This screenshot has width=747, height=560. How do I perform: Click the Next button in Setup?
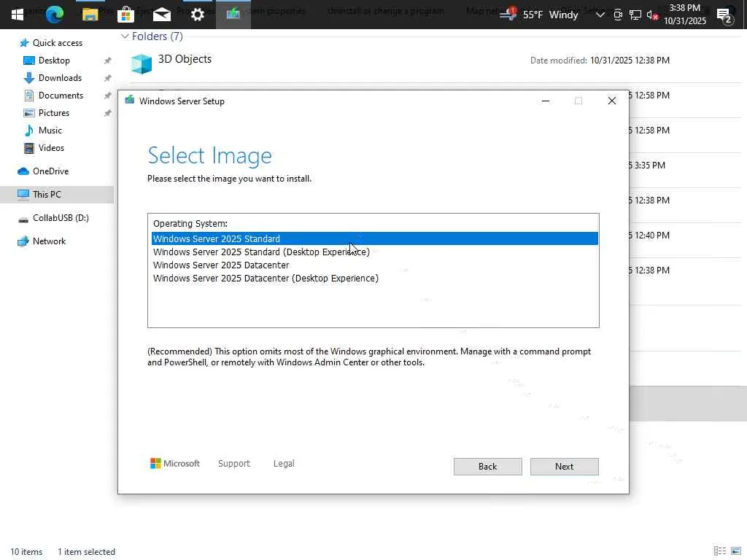coord(564,467)
